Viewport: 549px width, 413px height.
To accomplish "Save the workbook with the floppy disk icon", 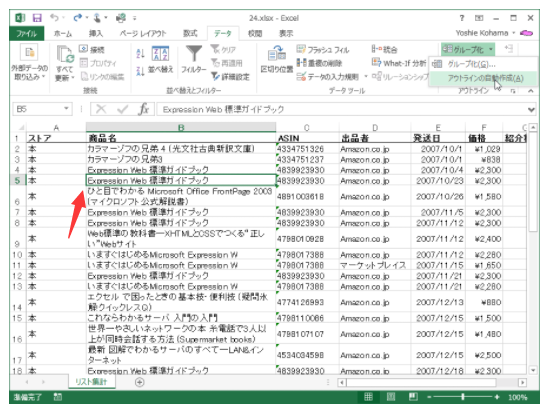I will pyautogui.click(x=37, y=18).
